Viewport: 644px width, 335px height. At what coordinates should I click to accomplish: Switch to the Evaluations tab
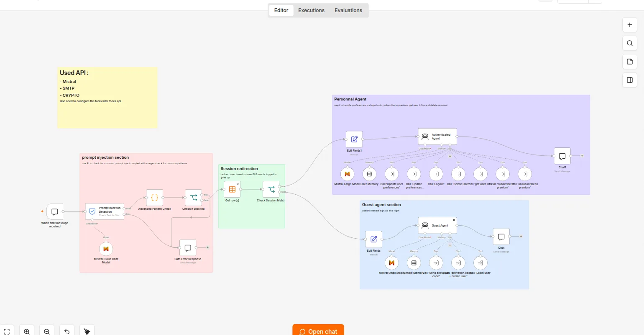pyautogui.click(x=348, y=10)
